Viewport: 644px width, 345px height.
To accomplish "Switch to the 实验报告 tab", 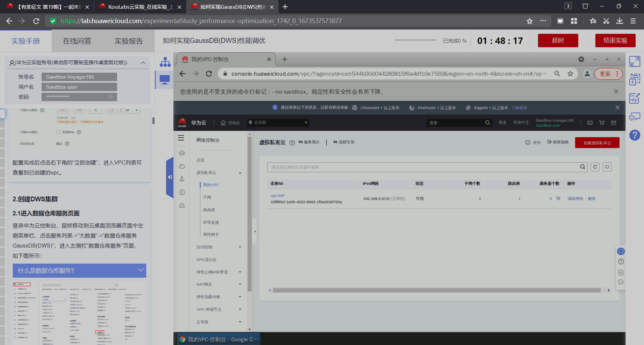I will click(x=128, y=41).
